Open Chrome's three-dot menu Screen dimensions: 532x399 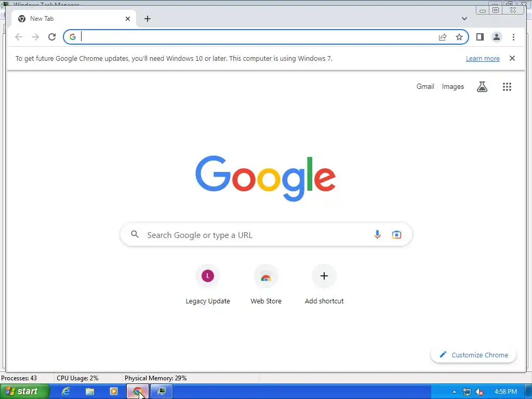[513, 37]
